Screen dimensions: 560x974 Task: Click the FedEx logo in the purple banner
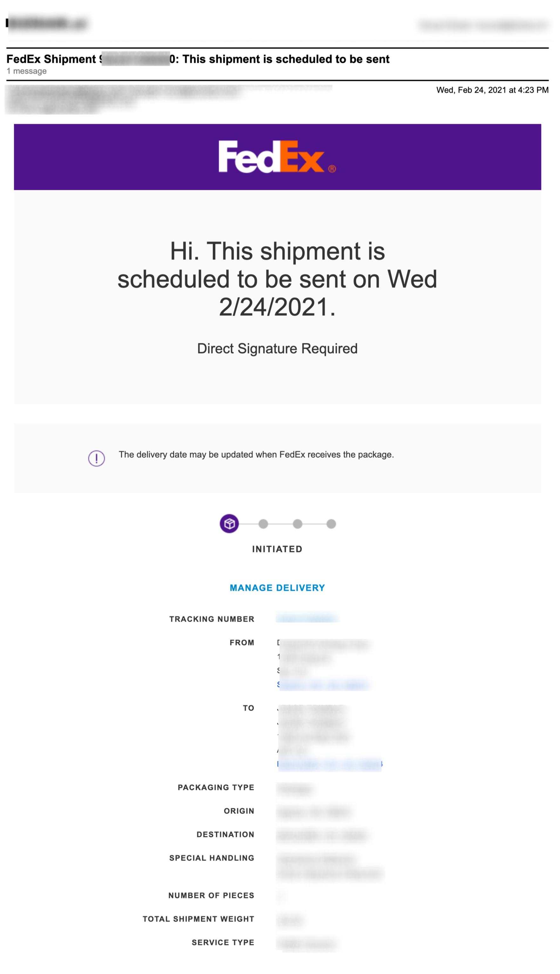coord(277,157)
